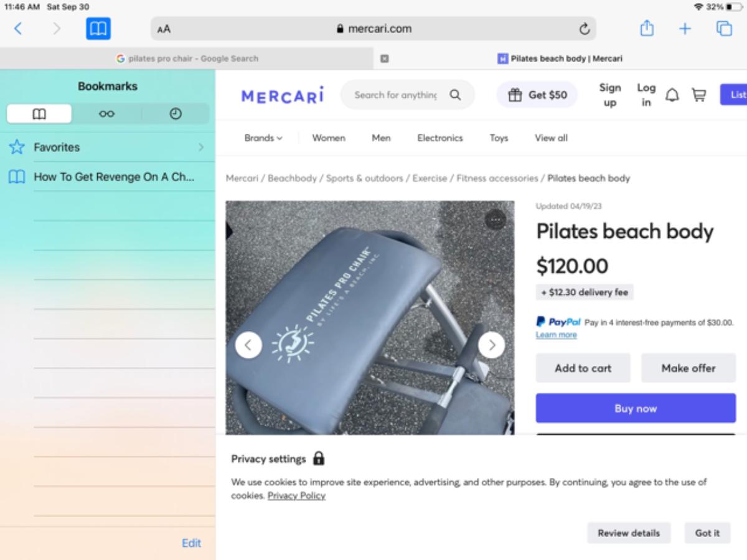The image size is (747, 560).
Task: Reload the Mercari page
Action: pyautogui.click(x=584, y=29)
